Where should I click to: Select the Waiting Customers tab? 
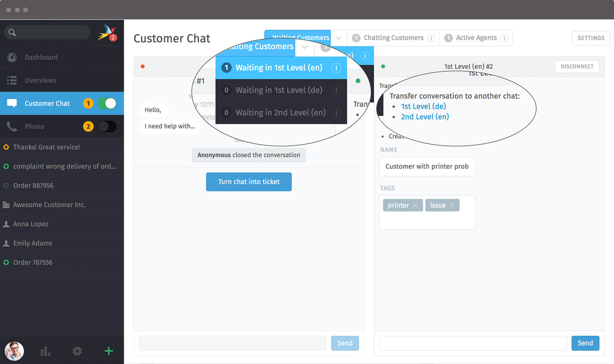pos(297,38)
